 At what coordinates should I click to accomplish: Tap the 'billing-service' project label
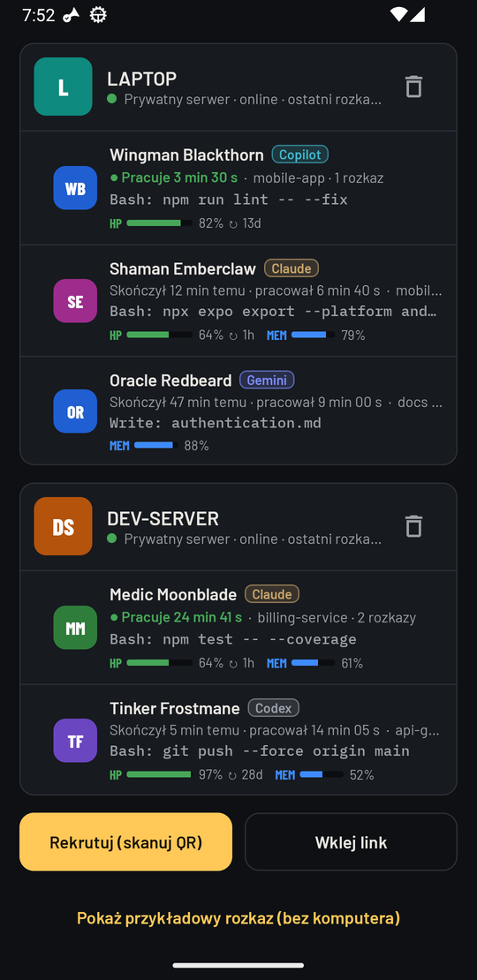[303, 617]
